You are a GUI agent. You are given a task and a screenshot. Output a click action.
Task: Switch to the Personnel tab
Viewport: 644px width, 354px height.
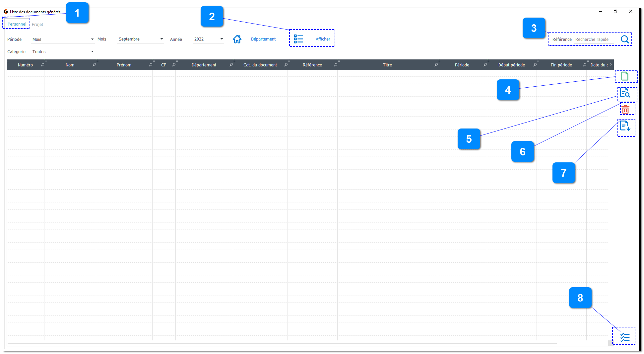[17, 24]
